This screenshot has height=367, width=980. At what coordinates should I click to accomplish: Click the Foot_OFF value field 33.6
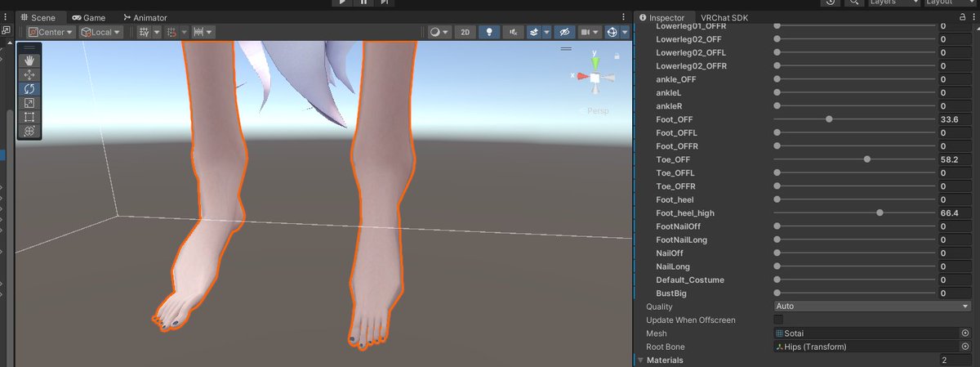click(x=955, y=119)
